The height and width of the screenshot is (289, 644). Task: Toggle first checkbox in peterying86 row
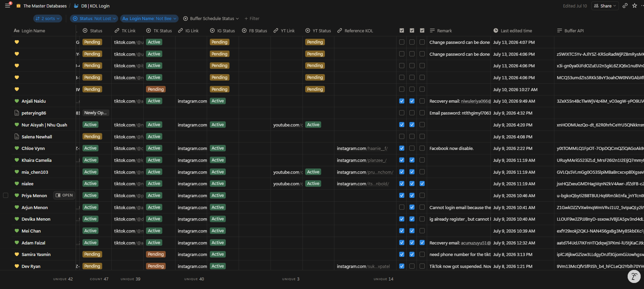(x=402, y=113)
